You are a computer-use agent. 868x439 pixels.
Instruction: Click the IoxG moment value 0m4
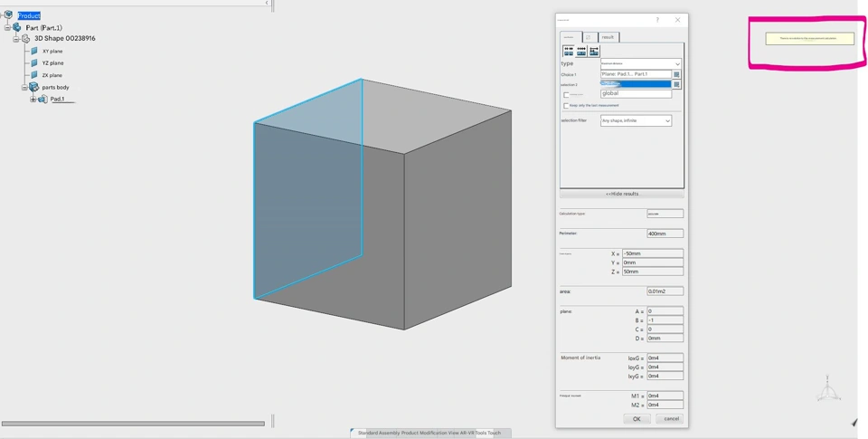[x=665, y=358]
